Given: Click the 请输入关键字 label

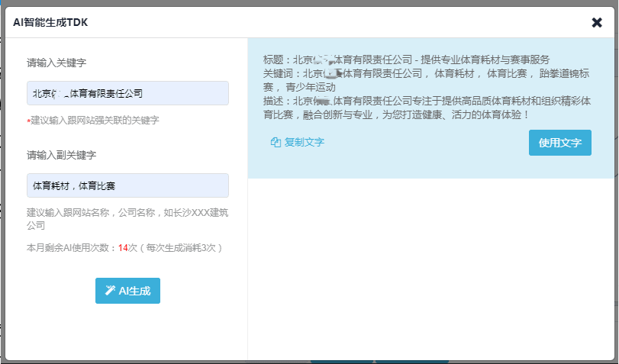Looking at the screenshot, I should [56, 63].
